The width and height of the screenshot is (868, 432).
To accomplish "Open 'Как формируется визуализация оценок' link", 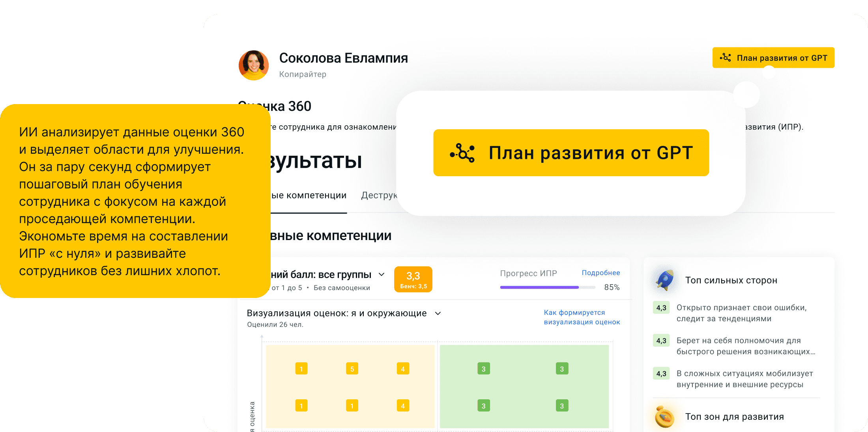I will 582,317.
